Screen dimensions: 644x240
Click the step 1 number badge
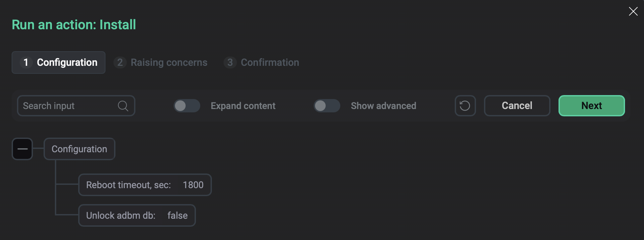pyautogui.click(x=27, y=62)
